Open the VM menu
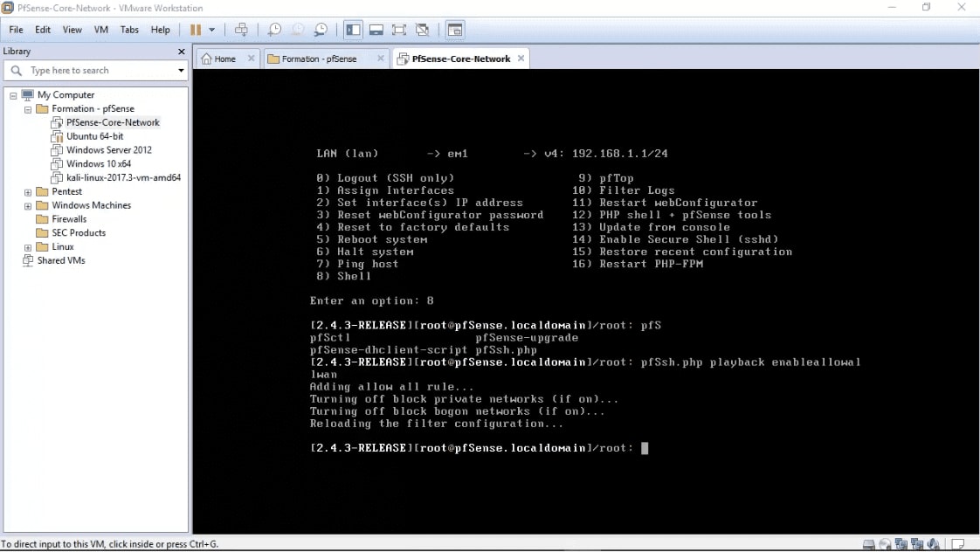 coord(100,30)
